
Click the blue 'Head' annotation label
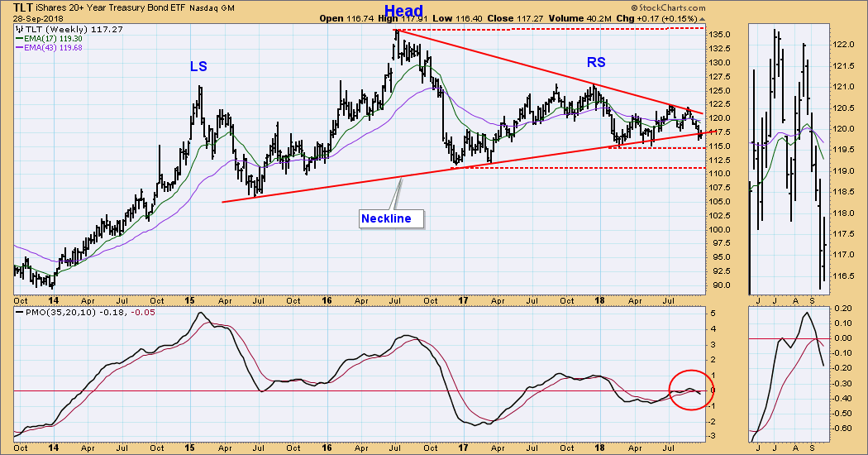(403, 11)
